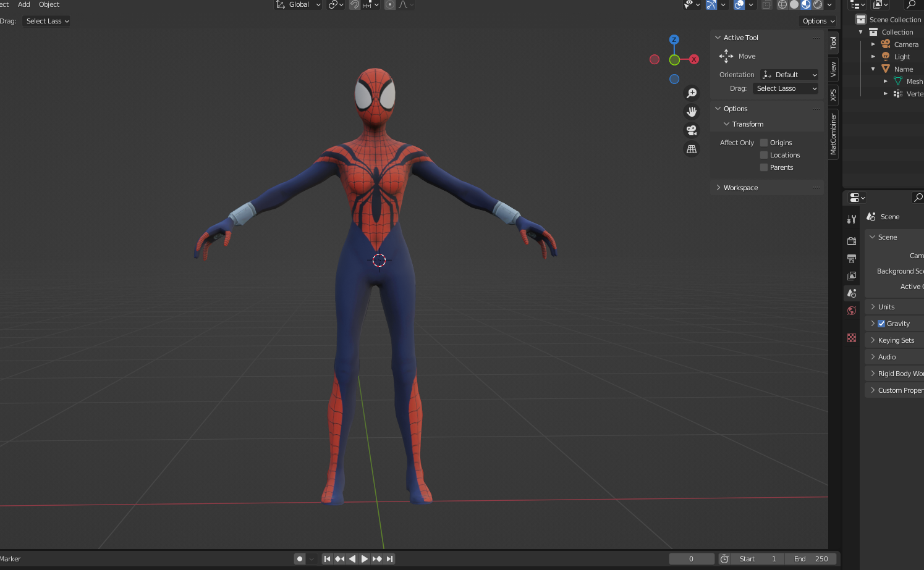
Task: Toggle auto keying record button
Action: (x=300, y=559)
